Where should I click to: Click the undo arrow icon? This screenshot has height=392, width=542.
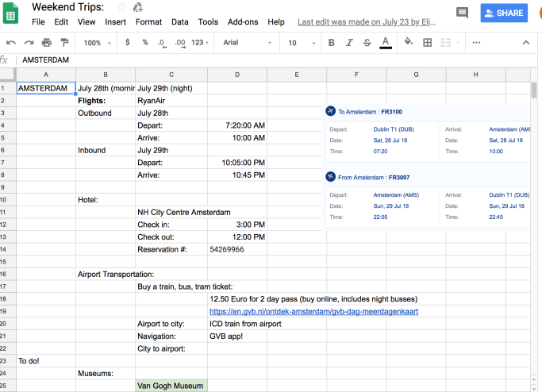click(10, 43)
